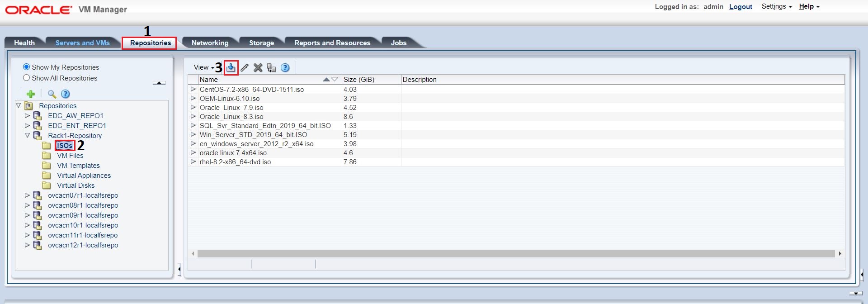
Task: Click the magnifier find icon in tree panel
Action: tap(52, 94)
